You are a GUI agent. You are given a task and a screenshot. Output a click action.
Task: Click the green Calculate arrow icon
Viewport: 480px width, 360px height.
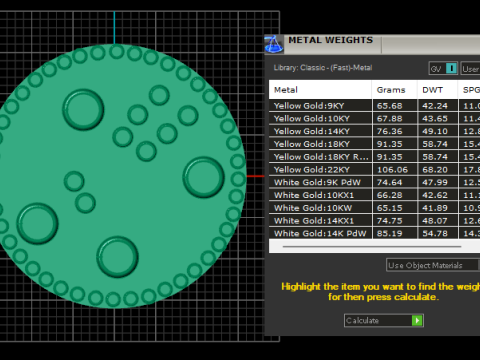pyautogui.click(x=417, y=320)
